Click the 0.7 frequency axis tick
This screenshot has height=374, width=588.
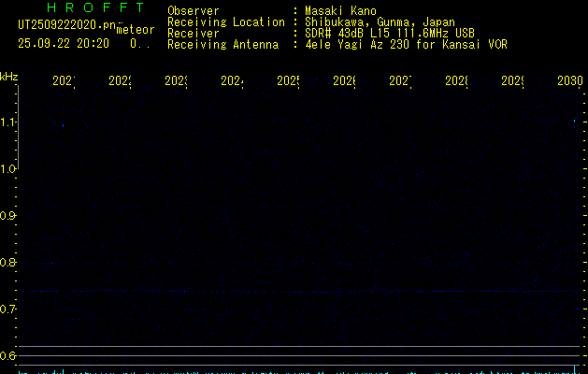9,309
